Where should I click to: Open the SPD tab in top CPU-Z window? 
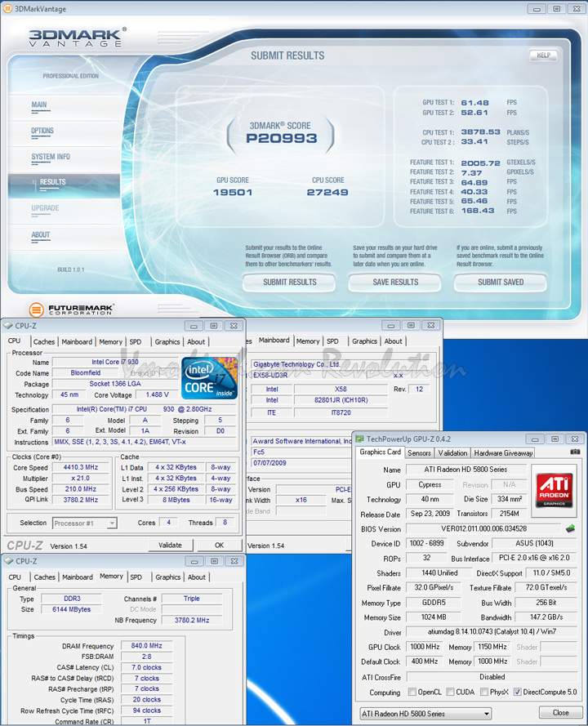tap(136, 341)
